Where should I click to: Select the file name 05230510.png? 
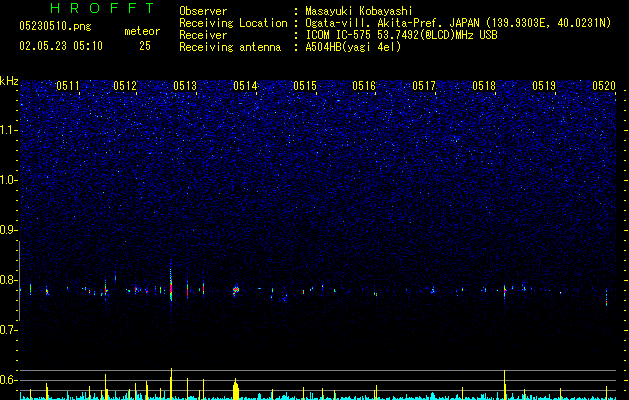[55, 27]
